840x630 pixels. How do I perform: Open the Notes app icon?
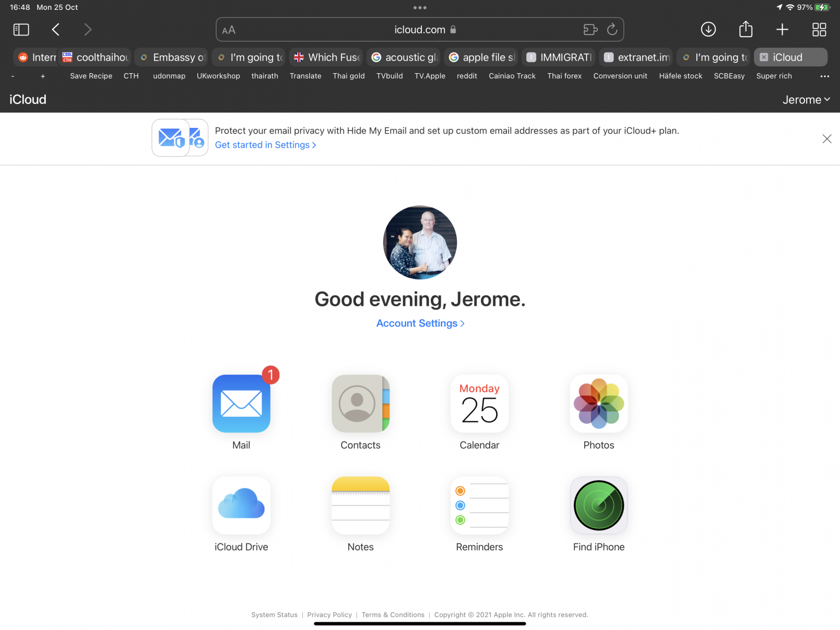click(x=360, y=505)
